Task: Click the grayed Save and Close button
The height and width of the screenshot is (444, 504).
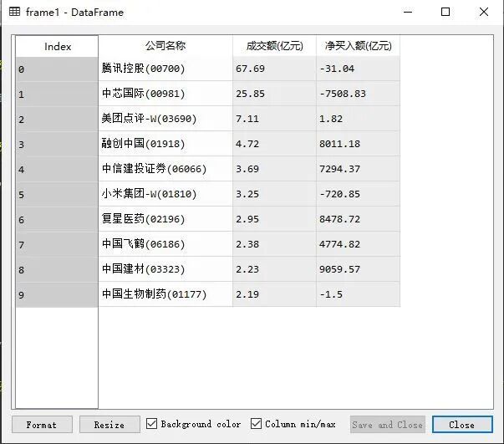Action: point(387,425)
